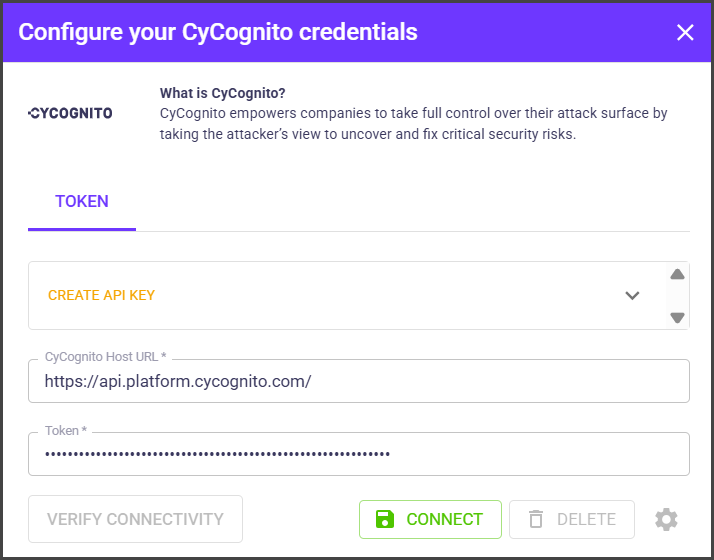Screen dimensions: 714x560
Task: Click the green save disk icon
Action: [384, 519]
